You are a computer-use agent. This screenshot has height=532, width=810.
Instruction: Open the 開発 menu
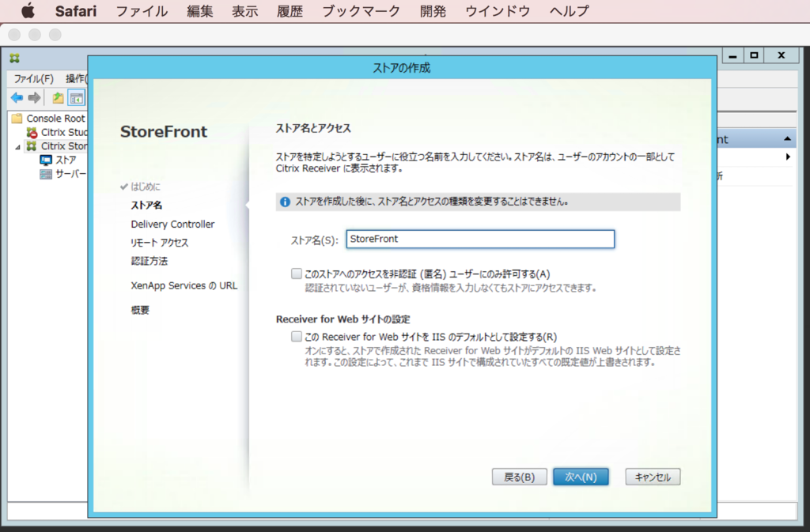pos(433,11)
